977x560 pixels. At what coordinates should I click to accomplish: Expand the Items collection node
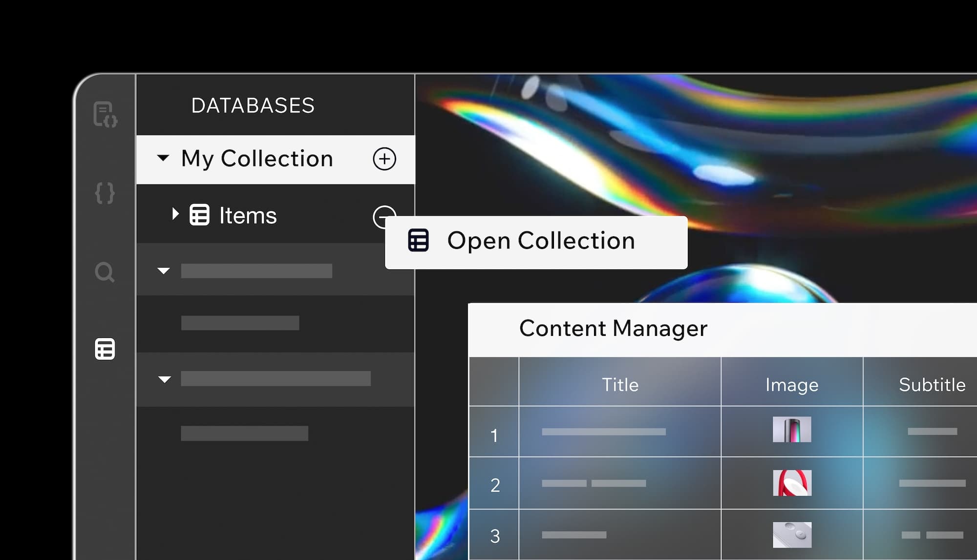click(175, 214)
